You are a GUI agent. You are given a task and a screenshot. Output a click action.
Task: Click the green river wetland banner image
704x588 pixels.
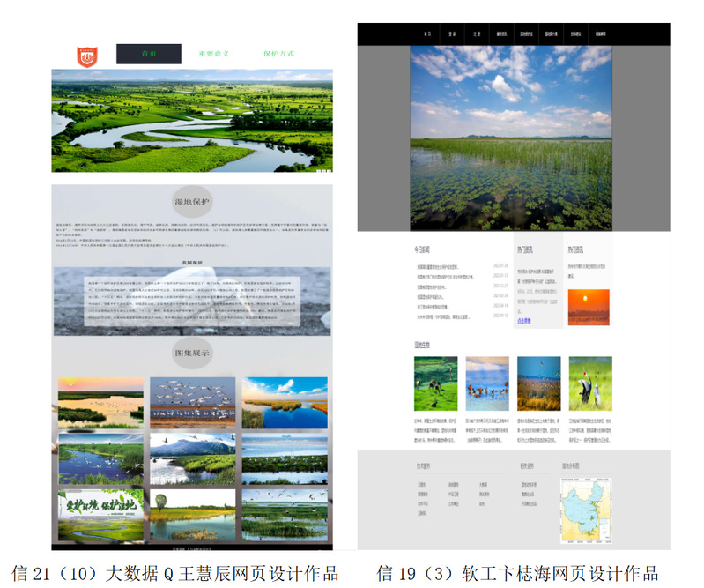(192, 121)
